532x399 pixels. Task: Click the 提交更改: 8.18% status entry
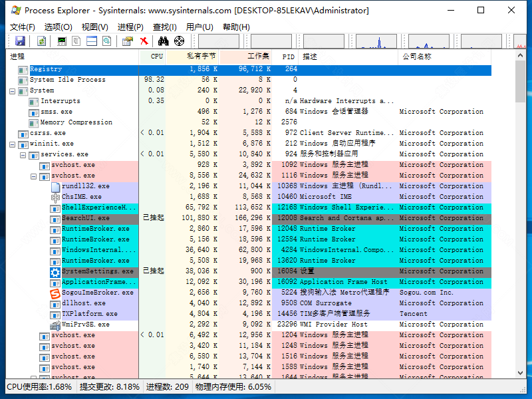coord(110,387)
